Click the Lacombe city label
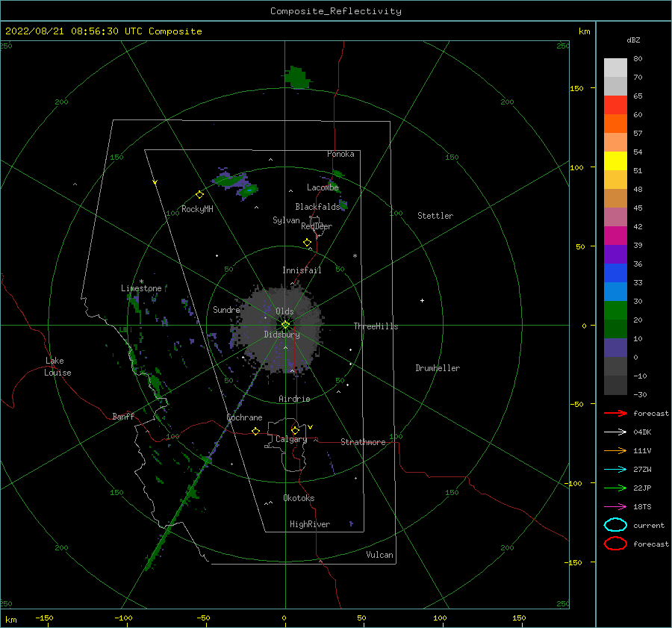Screen dimensions: 672x628 click(323, 187)
